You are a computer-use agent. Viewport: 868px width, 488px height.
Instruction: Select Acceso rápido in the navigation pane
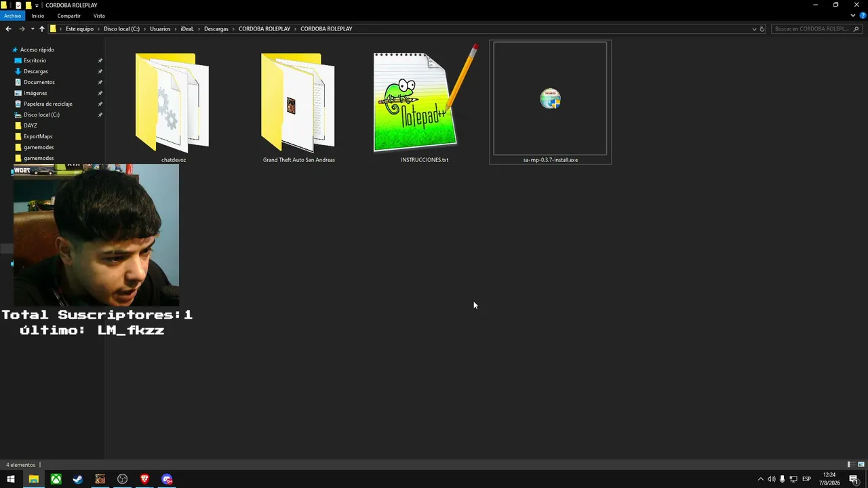tap(37, 49)
